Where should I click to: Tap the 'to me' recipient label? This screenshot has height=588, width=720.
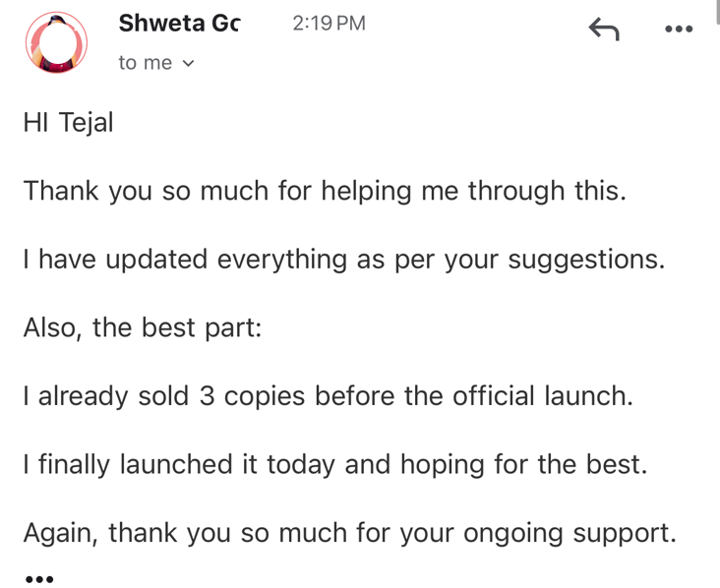[x=146, y=63]
